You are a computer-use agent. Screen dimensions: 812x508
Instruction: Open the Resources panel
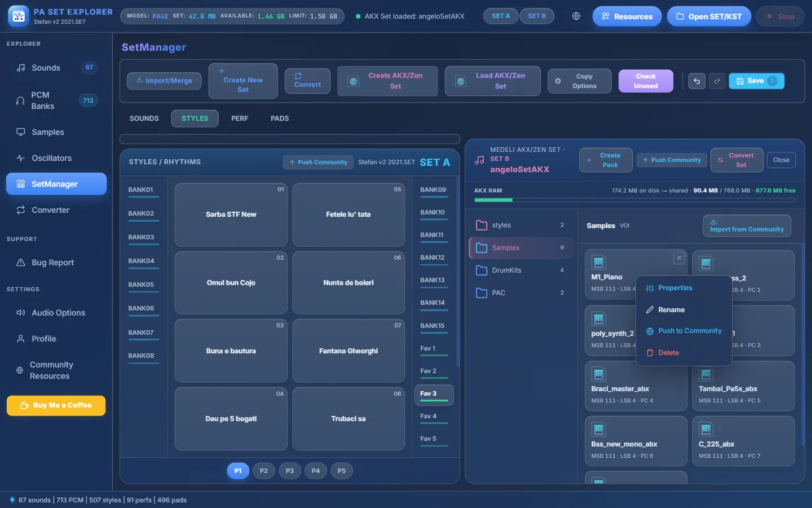[x=627, y=16]
